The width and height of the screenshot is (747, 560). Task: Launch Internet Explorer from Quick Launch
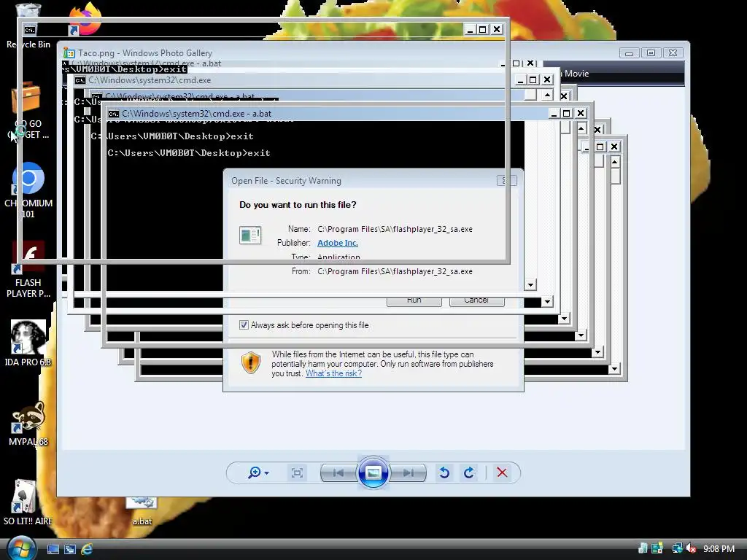click(87, 550)
